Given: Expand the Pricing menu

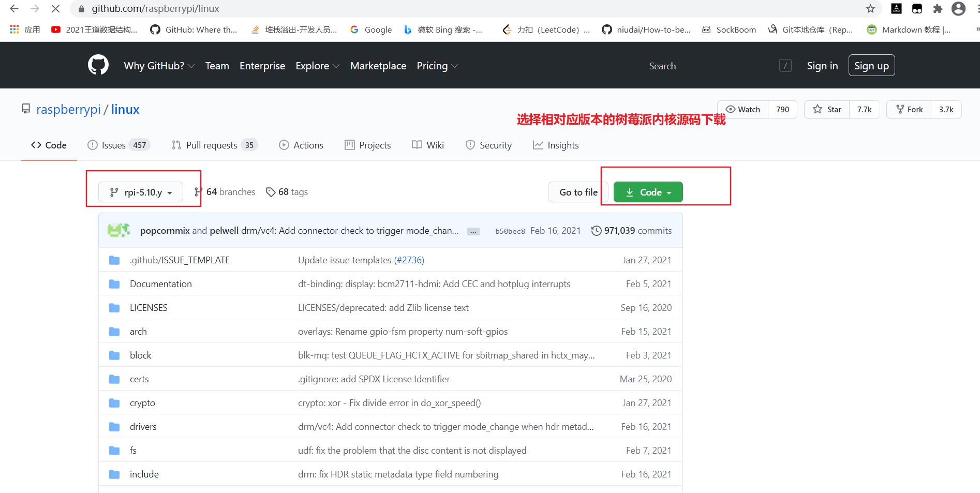Looking at the screenshot, I should tap(437, 66).
